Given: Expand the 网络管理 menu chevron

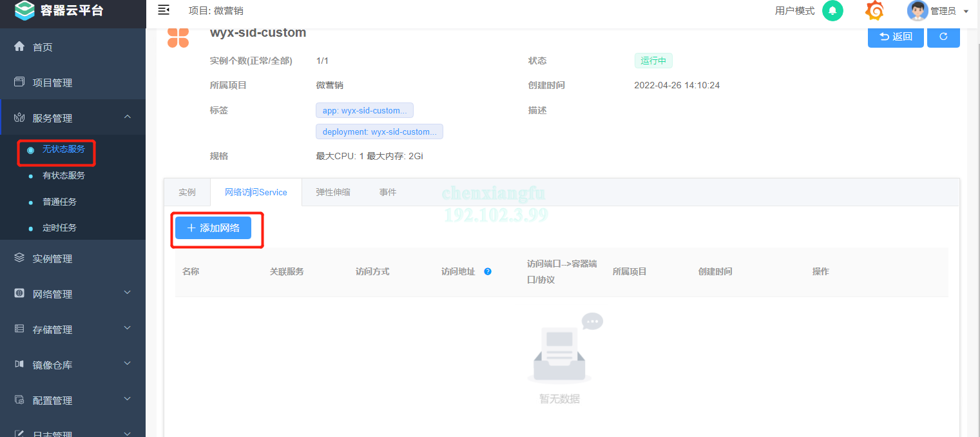Looking at the screenshot, I should pyautogui.click(x=127, y=293).
